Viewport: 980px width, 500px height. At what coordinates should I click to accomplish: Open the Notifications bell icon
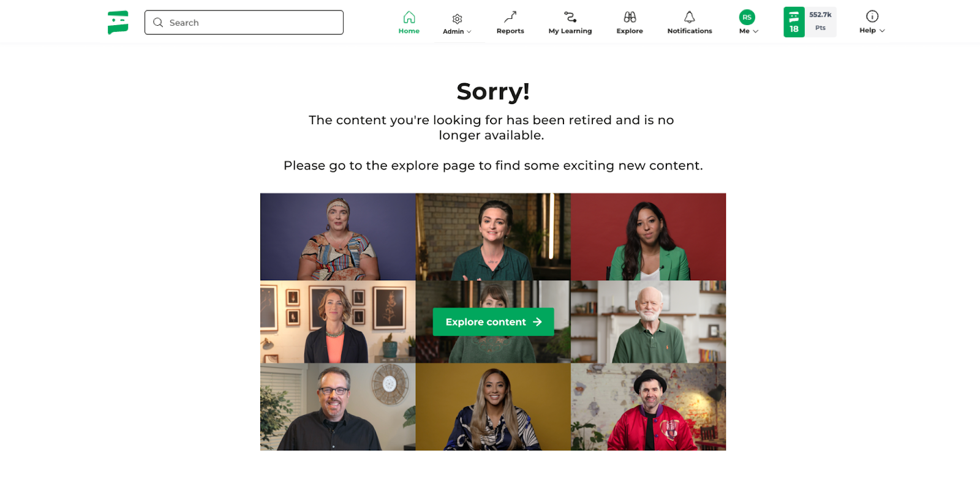click(x=690, y=17)
